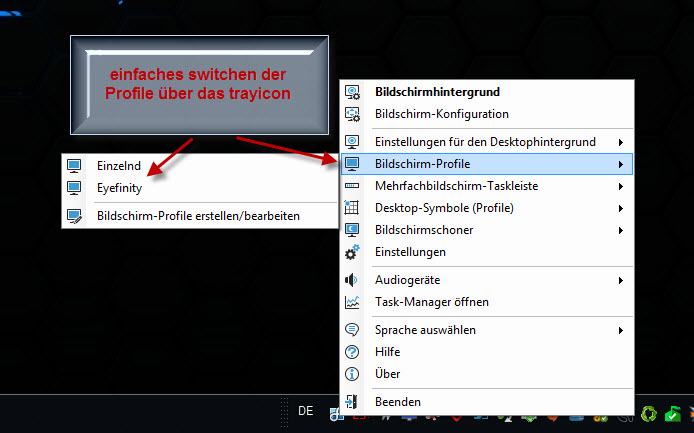Click the icon beside Einstellungen für den Desktophintergrund
Screen dimensions: 694x433
(x=352, y=142)
